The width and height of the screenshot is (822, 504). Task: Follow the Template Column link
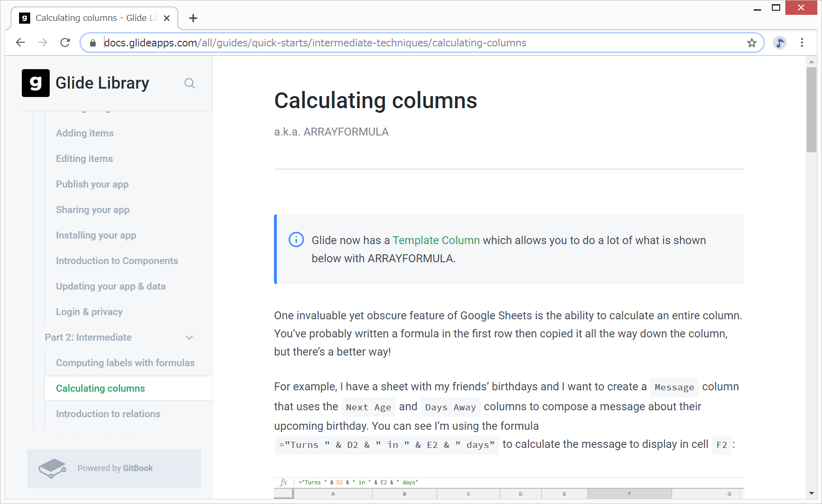(436, 240)
